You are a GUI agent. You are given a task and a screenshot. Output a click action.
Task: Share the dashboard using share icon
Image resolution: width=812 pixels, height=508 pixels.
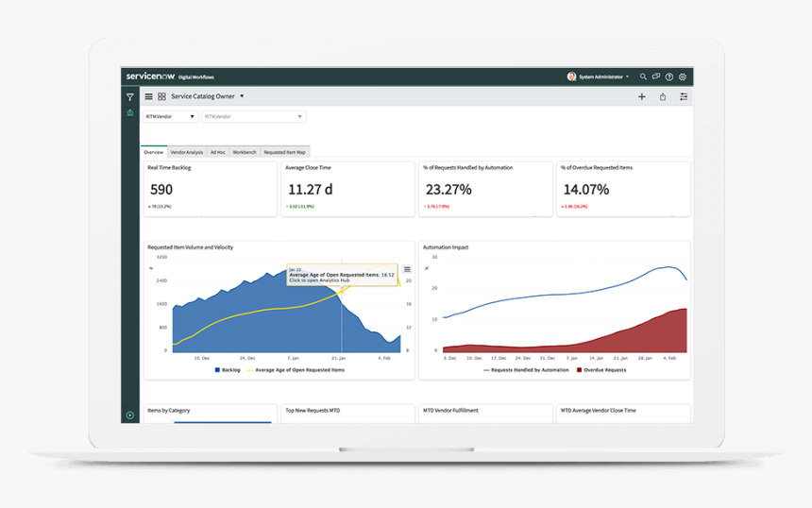pos(662,96)
